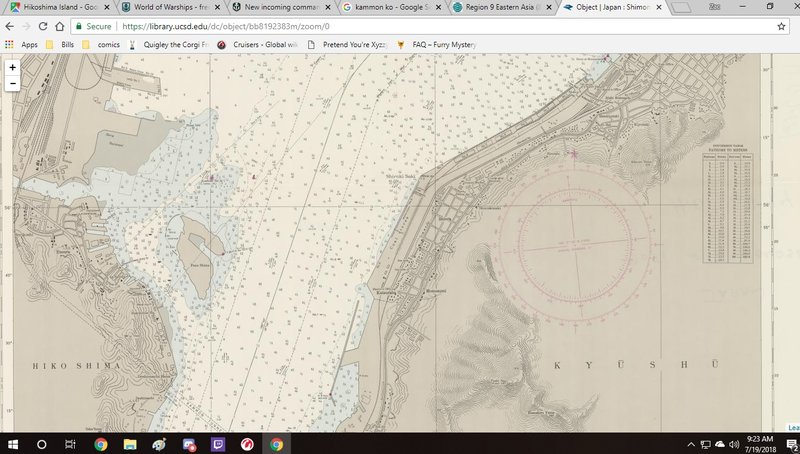Open the Windows Start menu

coord(12,443)
